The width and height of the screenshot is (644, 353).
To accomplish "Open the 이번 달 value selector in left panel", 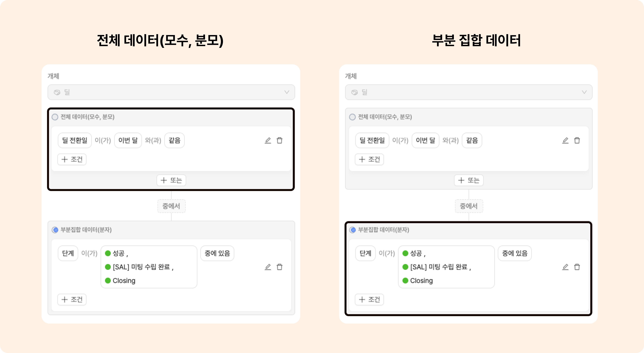I will 128,140.
